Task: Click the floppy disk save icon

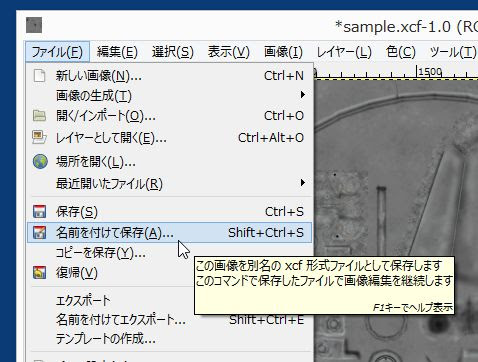Action: [x=39, y=211]
